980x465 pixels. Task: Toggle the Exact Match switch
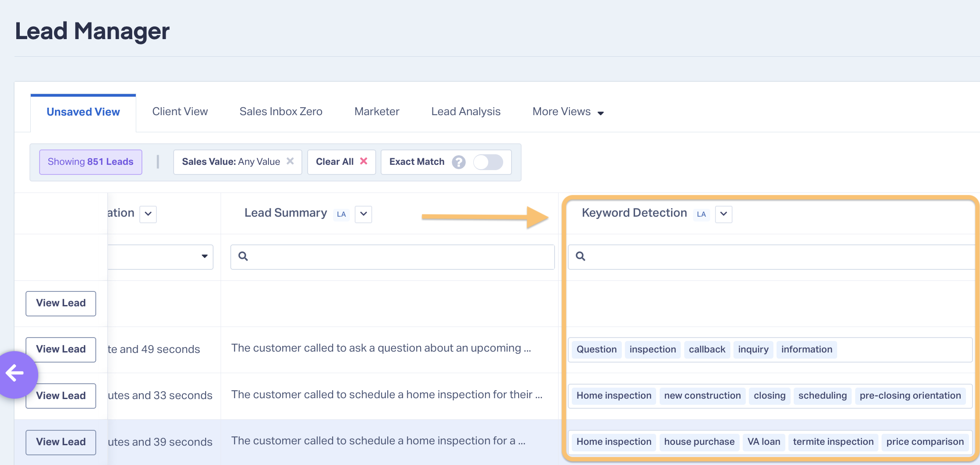click(488, 162)
